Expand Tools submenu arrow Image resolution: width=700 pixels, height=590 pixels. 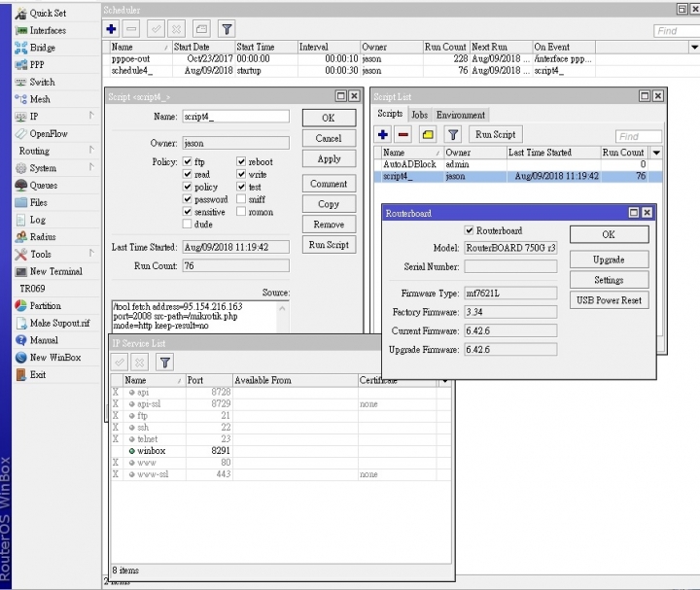pos(91,254)
